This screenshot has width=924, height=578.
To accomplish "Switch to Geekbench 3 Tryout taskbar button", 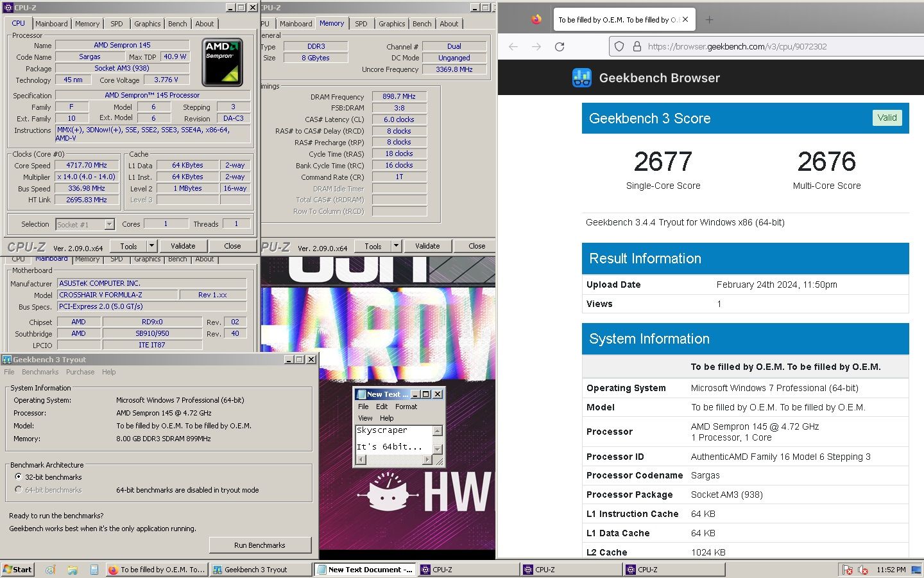I will (261, 570).
